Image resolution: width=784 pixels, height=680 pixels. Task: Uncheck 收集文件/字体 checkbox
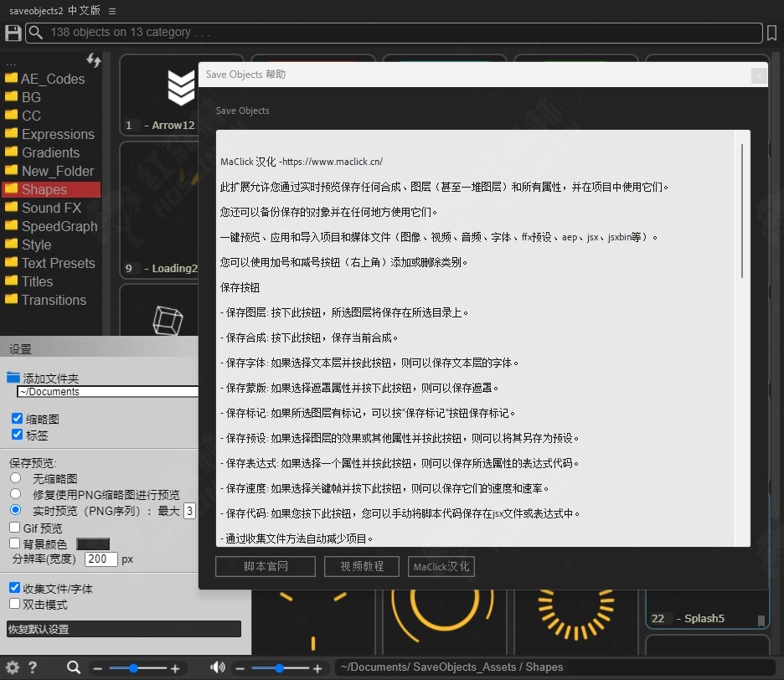[14, 588]
